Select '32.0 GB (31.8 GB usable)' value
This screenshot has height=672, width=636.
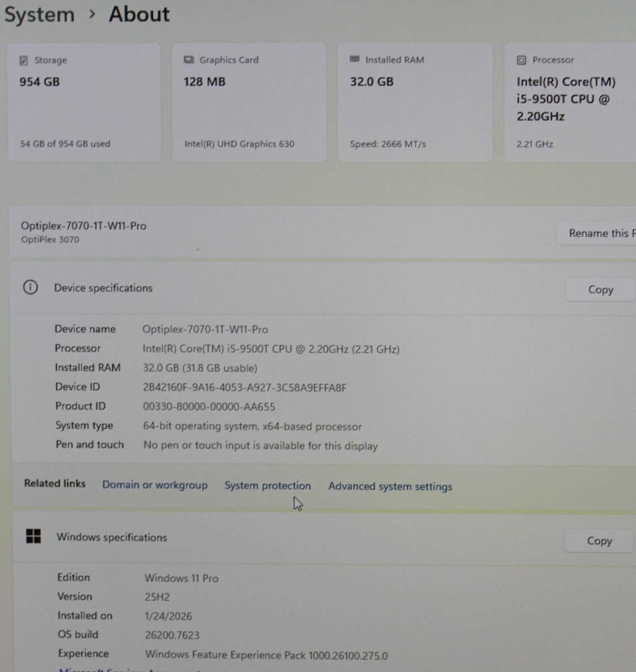click(200, 368)
